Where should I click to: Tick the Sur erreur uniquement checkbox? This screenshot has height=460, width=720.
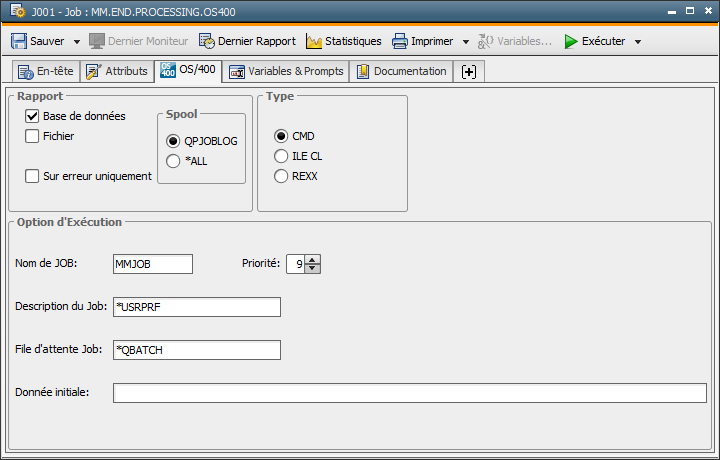point(32,176)
